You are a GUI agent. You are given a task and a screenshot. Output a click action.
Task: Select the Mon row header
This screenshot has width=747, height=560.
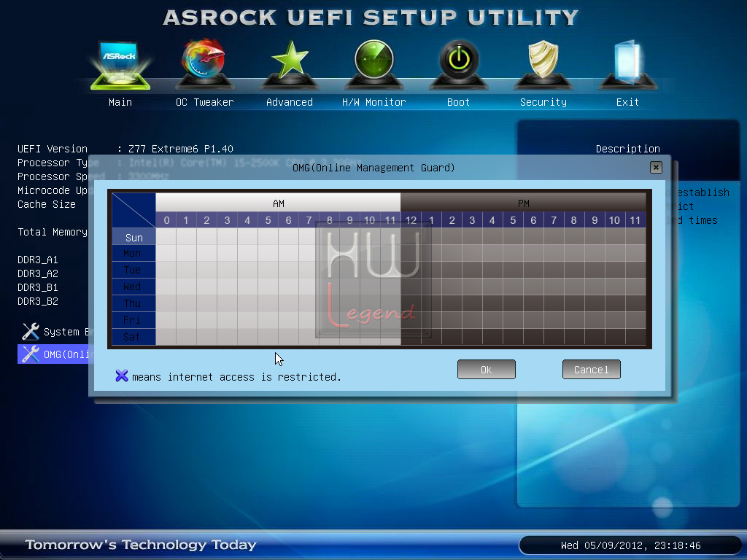tap(134, 253)
